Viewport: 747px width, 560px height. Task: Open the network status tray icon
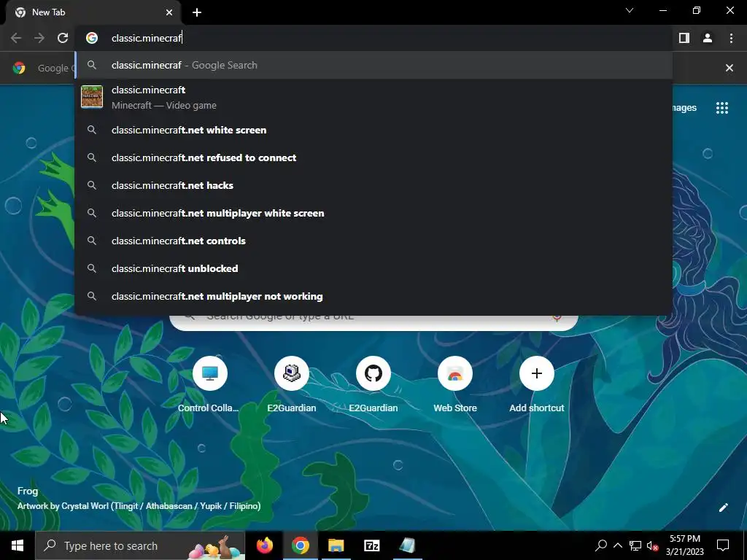pyautogui.click(x=635, y=545)
